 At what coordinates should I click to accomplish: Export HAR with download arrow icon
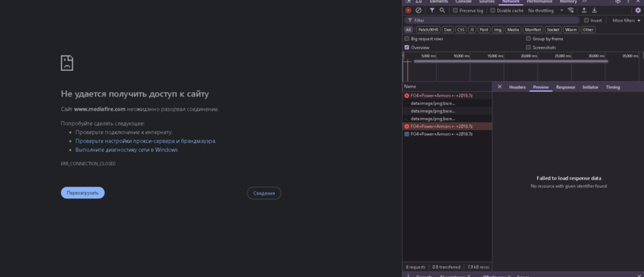(594, 10)
